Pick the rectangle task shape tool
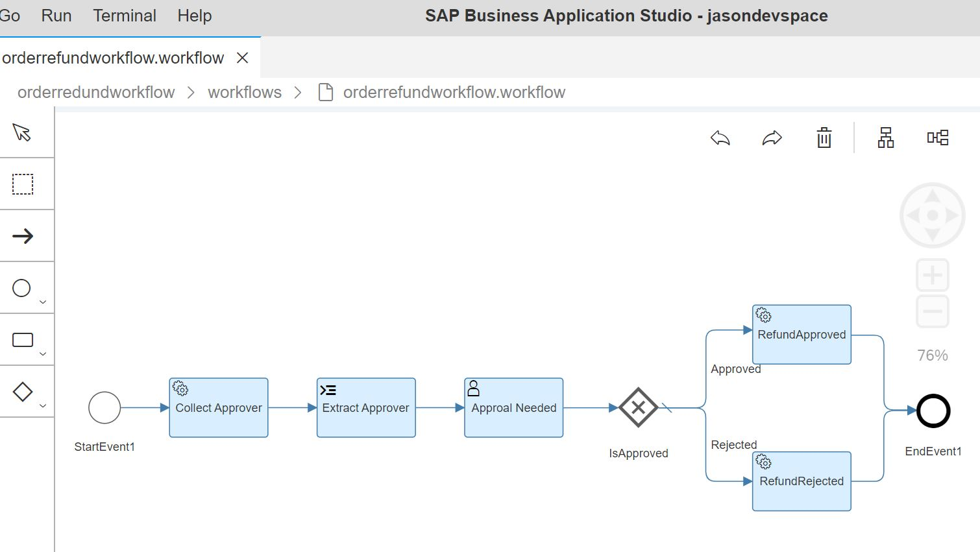 [x=23, y=340]
